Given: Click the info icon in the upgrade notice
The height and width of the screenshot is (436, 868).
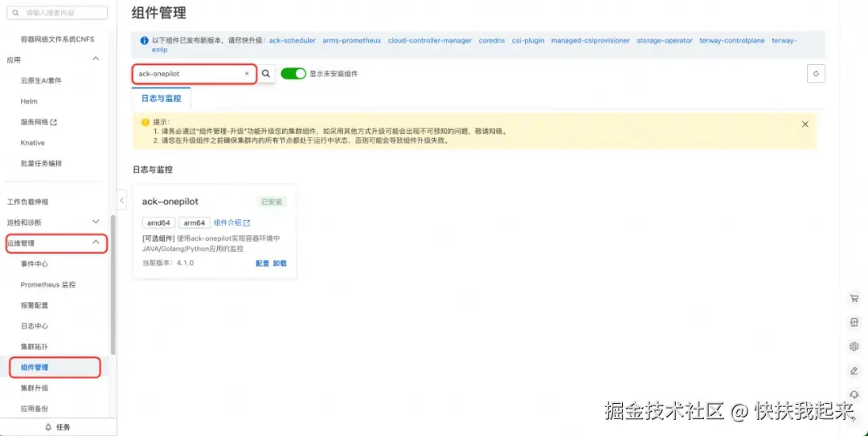Looking at the screenshot, I should click(x=145, y=40).
